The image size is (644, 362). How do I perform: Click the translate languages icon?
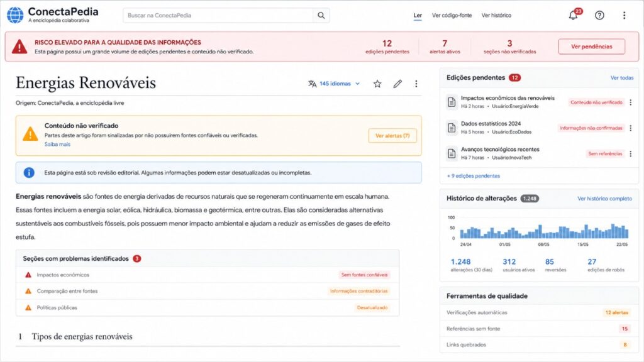312,84
